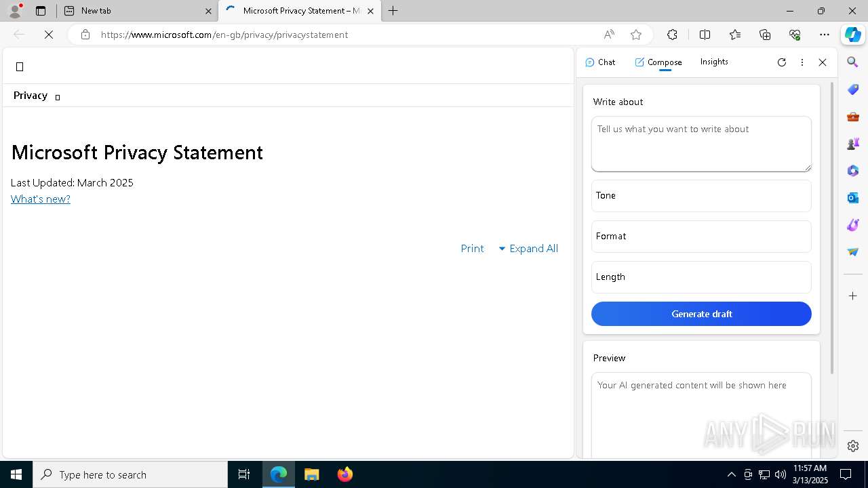Click the taskbar search box

(130, 474)
